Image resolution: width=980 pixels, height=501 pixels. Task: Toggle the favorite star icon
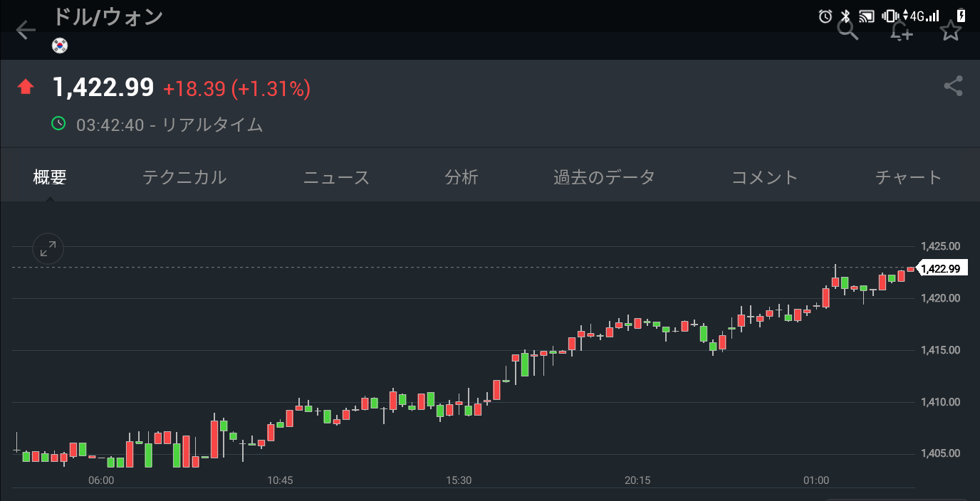[951, 31]
